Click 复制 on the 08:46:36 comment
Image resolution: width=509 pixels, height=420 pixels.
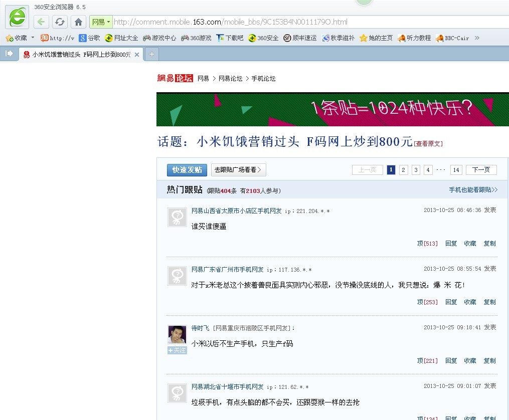click(489, 243)
